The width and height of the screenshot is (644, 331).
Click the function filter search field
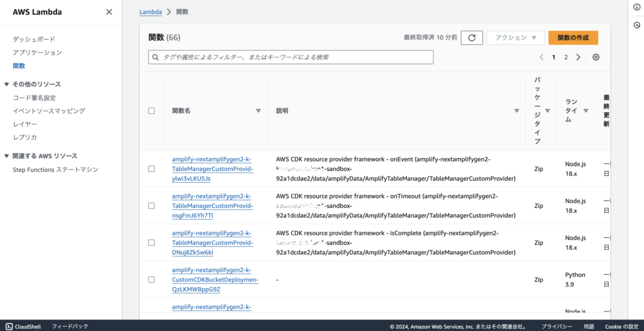point(291,57)
